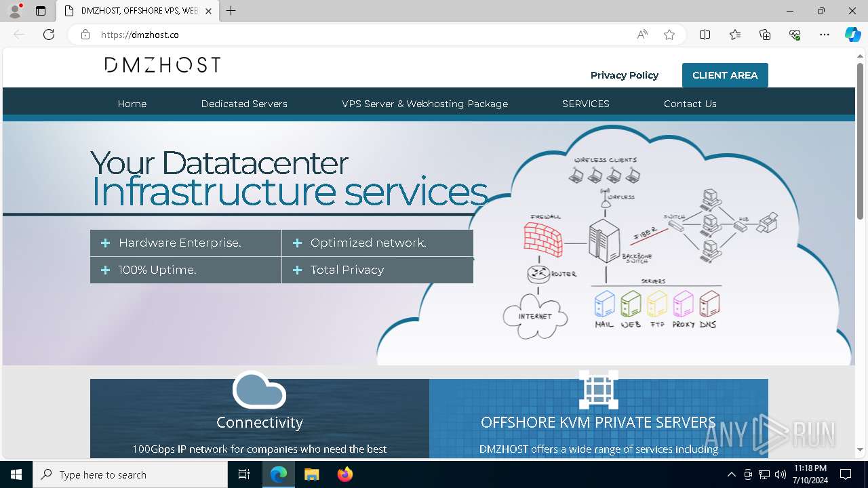Open the SERVICES menu
The image size is (868, 488).
(x=586, y=104)
